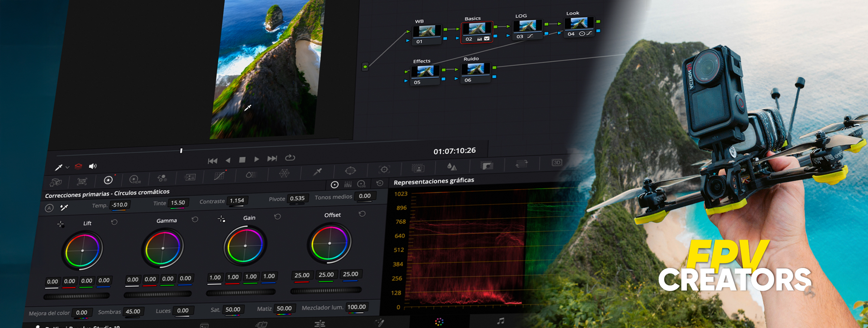Select the Gain white point picker
Viewport: 868px width, 328px height.
pos(221,219)
